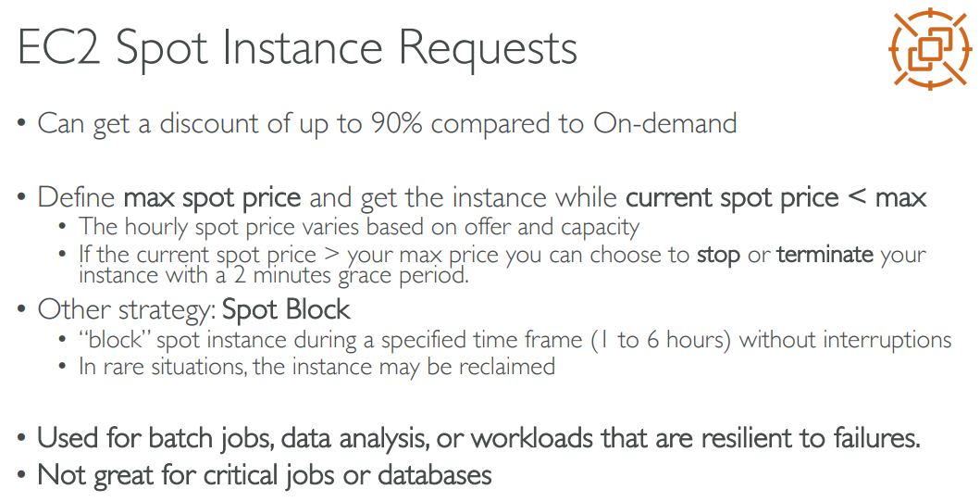Click the bold "current spot price < max" text
Screen dimensions: 980x502
(x=775, y=197)
